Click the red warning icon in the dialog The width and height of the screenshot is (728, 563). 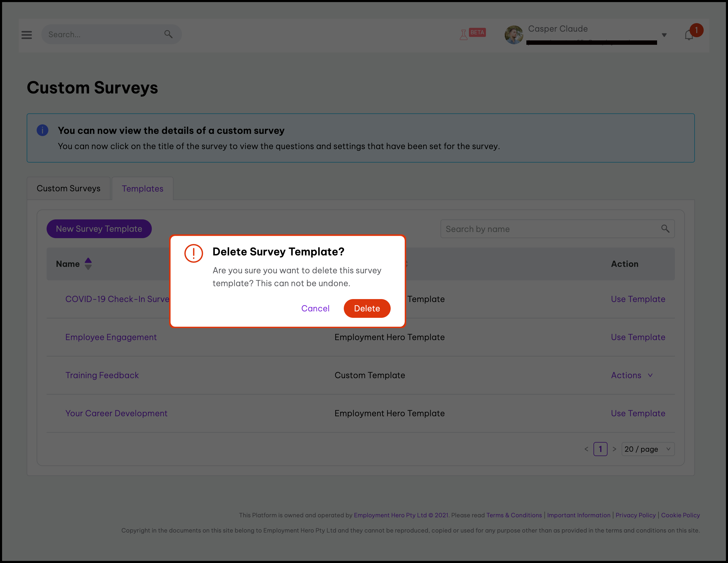(194, 253)
